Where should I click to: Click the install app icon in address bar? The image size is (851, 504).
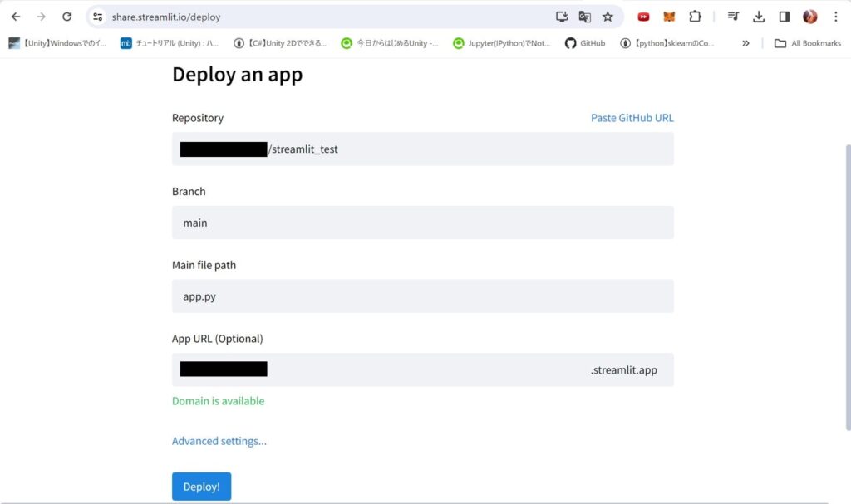click(x=563, y=17)
